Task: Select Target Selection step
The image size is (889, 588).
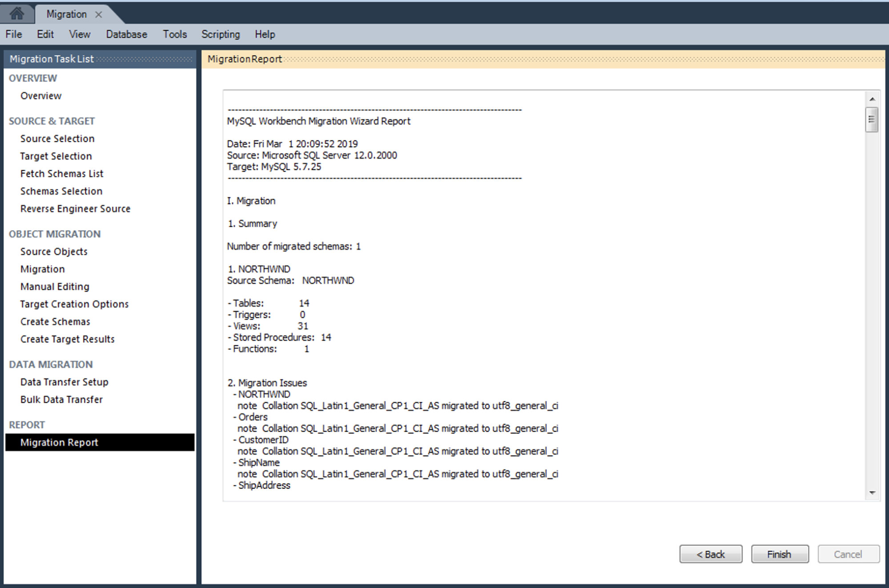Action: (56, 156)
